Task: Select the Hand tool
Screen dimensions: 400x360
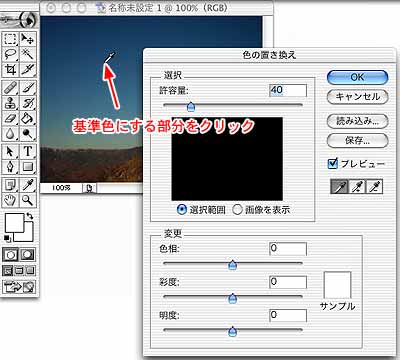Action: point(10,200)
